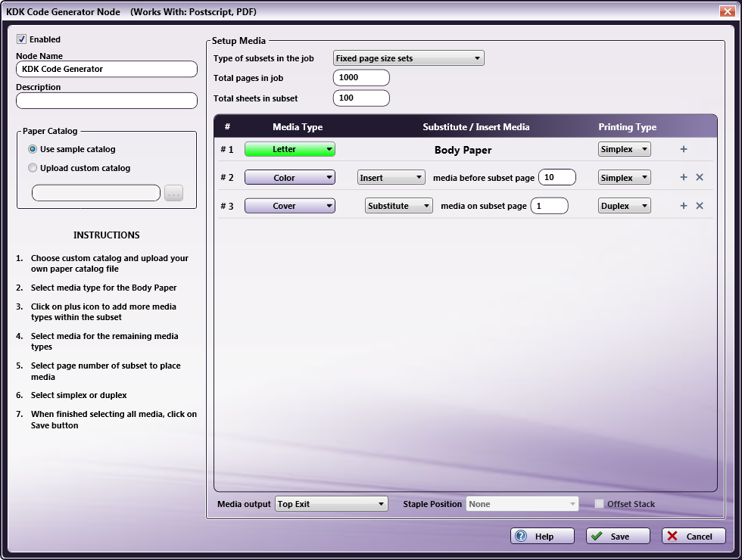Click the Body Paper label
The height and width of the screenshot is (560, 742).
pyautogui.click(x=463, y=150)
